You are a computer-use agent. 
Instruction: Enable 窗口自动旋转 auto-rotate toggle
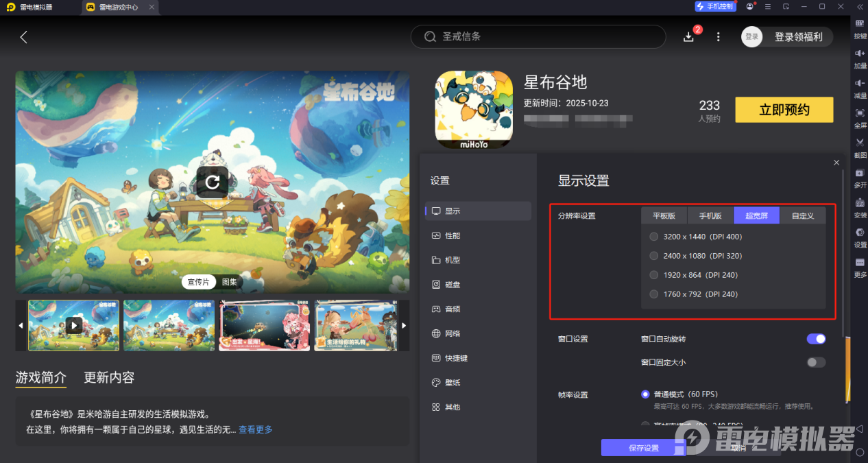coord(816,339)
